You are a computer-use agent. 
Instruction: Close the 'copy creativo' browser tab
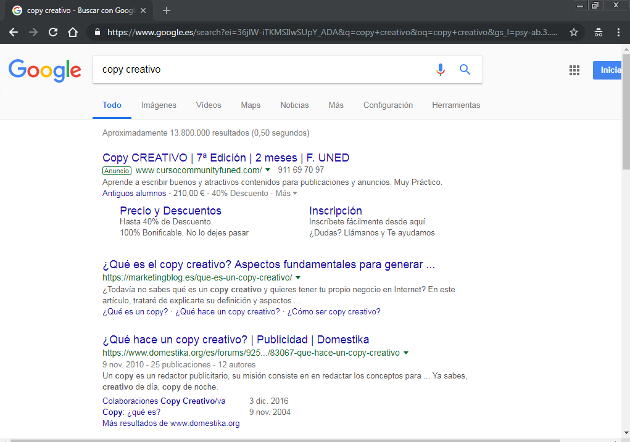click(143, 11)
